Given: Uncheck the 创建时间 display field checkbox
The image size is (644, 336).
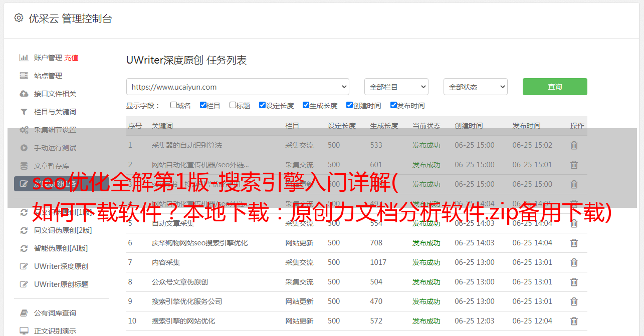Looking at the screenshot, I should pyautogui.click(x=349, y=105).
